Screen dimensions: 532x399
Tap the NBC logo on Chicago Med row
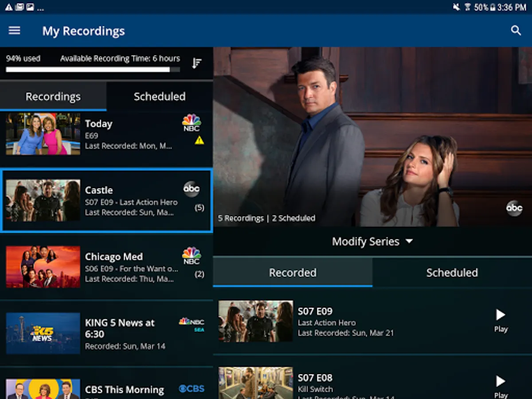coord(192,256)
